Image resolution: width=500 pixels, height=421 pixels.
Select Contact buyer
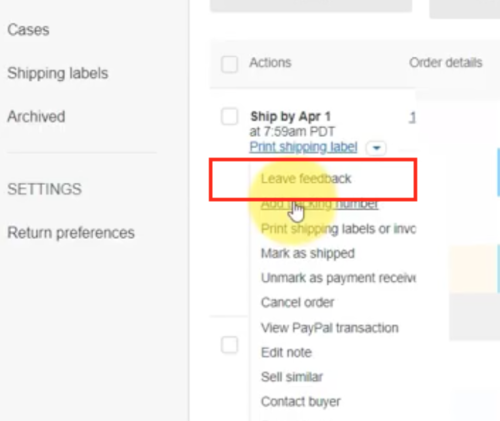(301, 402)
